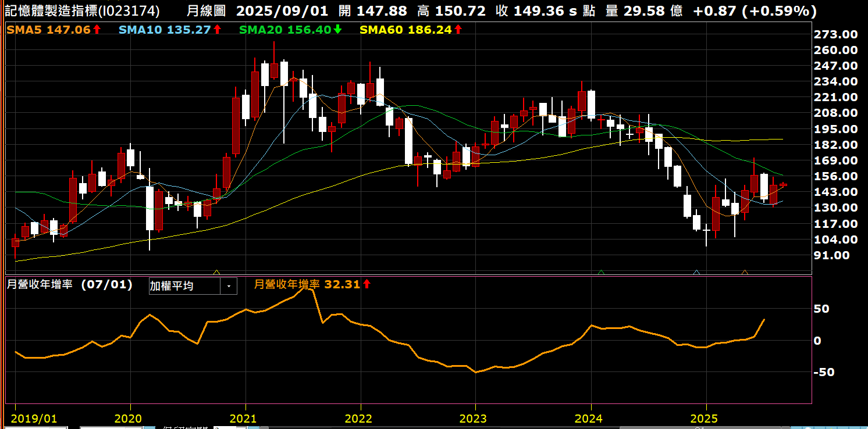Click the 記憶體製造指標 chart title
This screenshot has width=868, height=429.
coord(81,10)
